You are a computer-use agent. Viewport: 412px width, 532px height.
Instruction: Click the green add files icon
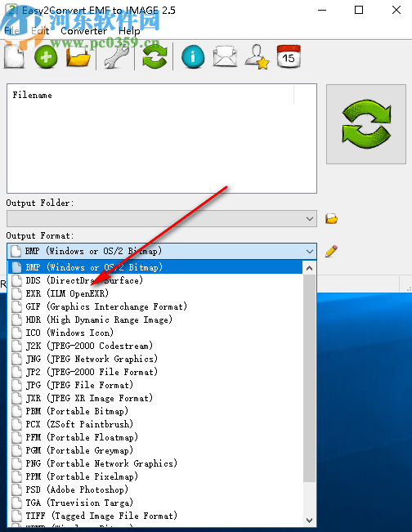(x=46, y=56)
